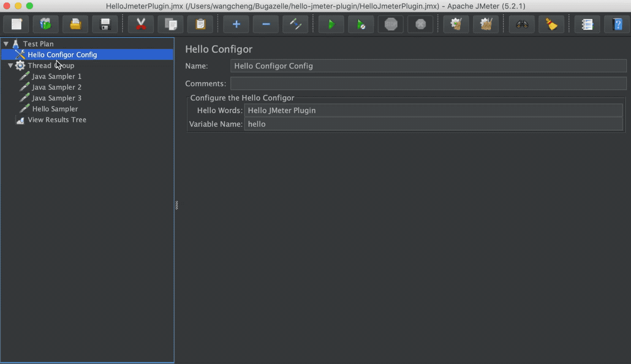Click the Test Plan flask icon
The width and height of the screenshot is (631, 364).
(16, 43)
